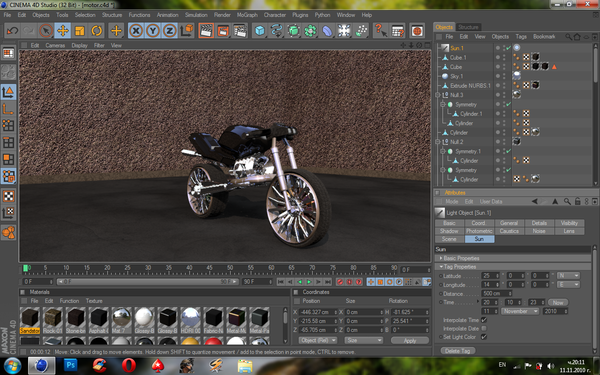Viewport: 600px width, 375px height.
Task: Open the Longitude E direction dropdown
Action: tap(568, 284)
